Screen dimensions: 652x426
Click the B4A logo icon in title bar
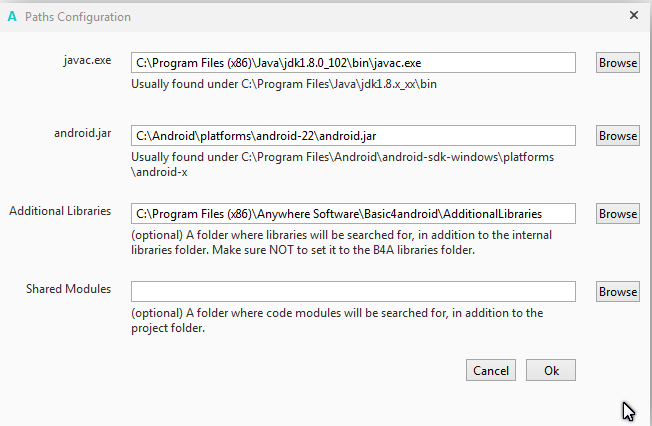click(12, 16)
